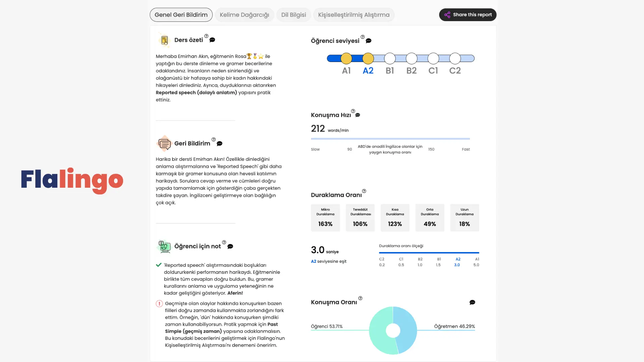
Task: Click the green checkmark in the student note
Action: click(159, 265)
